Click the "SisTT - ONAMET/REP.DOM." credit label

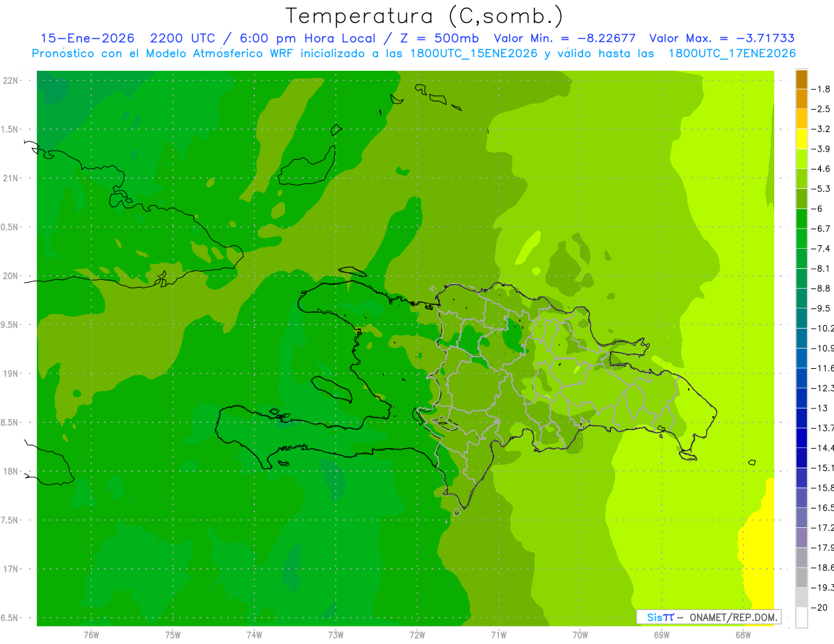[709, 617]
